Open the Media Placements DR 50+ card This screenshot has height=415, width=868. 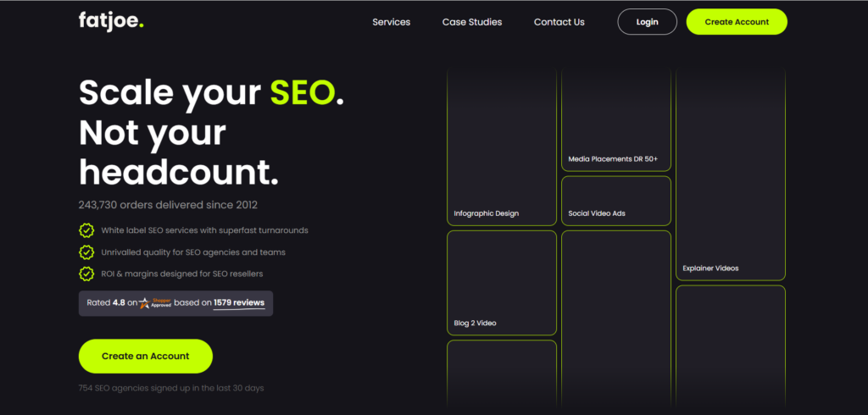point(616,120)
